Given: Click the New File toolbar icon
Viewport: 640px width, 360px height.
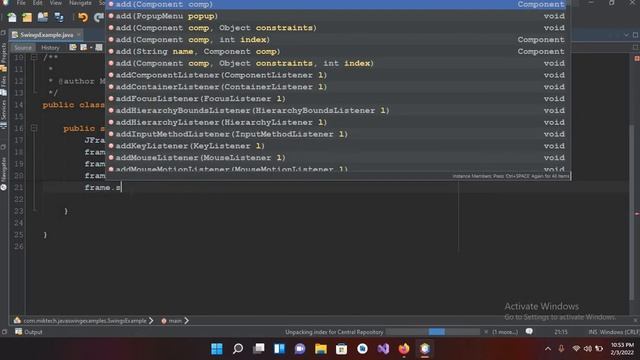Looking at the screenshot, I should [11, 17].
